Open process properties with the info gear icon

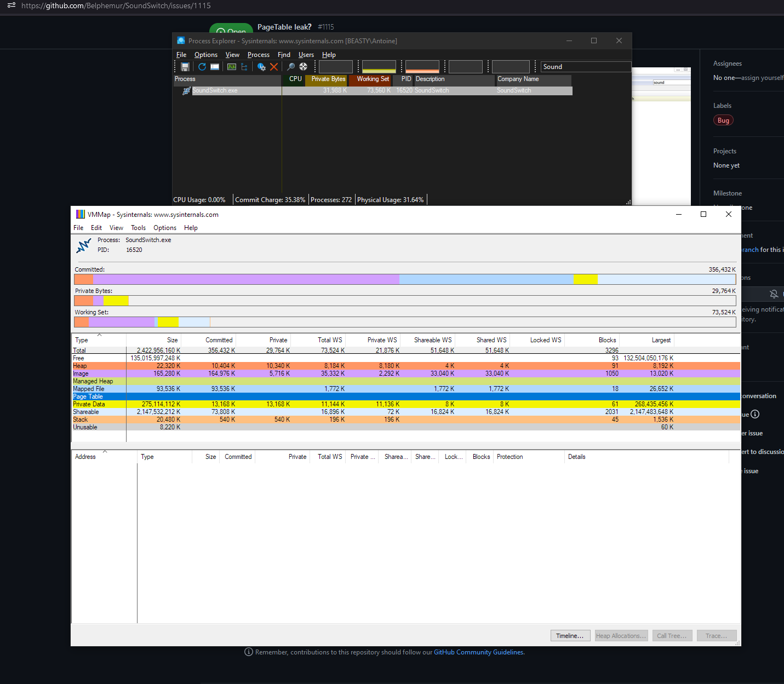pyautogui.click(x=261, y=67)
